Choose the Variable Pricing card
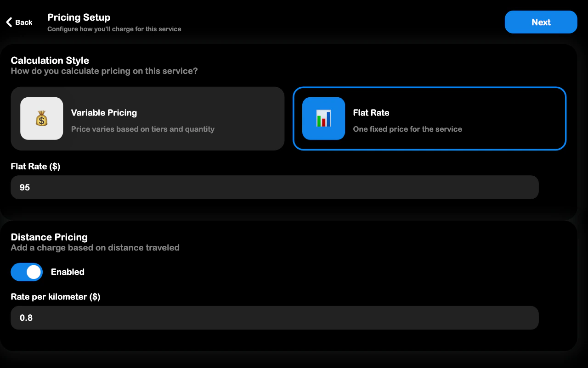Screen dimensions: 588x368 coord(147,118)
